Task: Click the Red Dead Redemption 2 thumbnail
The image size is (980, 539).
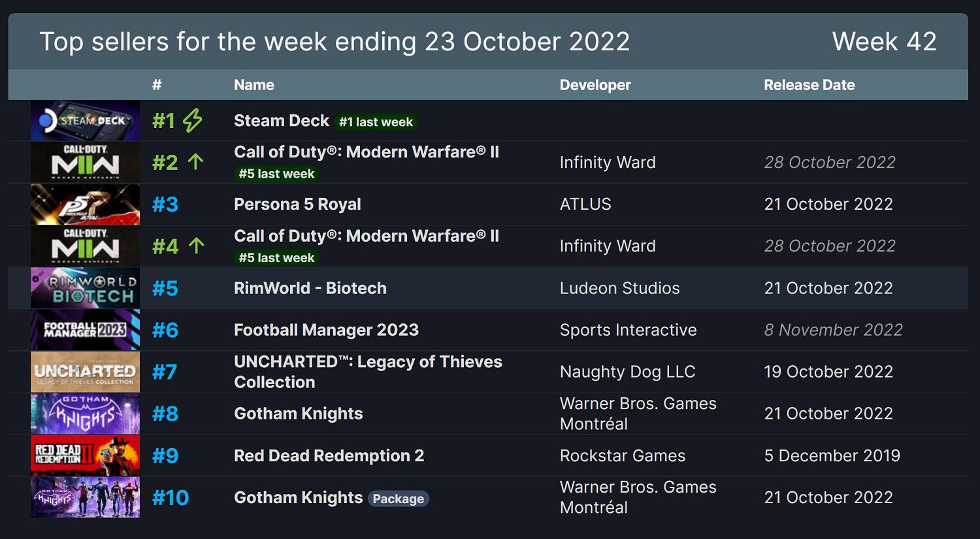Action: (85, 455)
